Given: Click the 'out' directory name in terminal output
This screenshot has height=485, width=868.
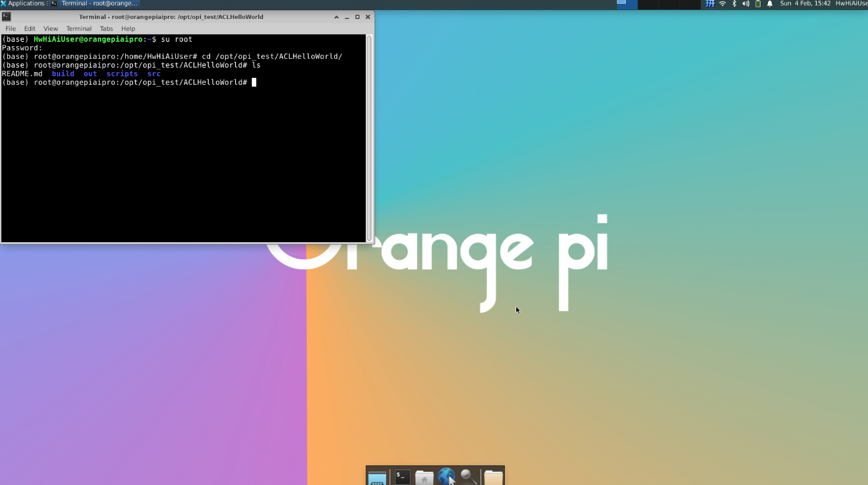Looking at the screenshot, I should [90, 74].
